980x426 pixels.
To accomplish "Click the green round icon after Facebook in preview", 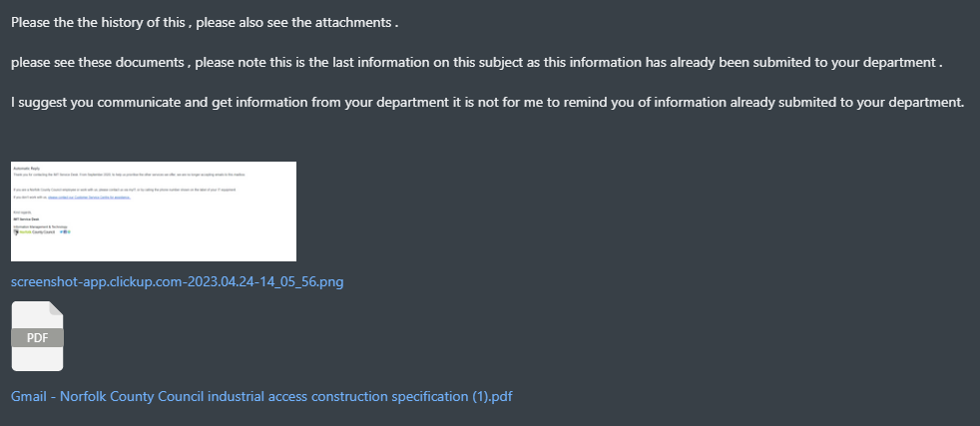I will (69, 231).
